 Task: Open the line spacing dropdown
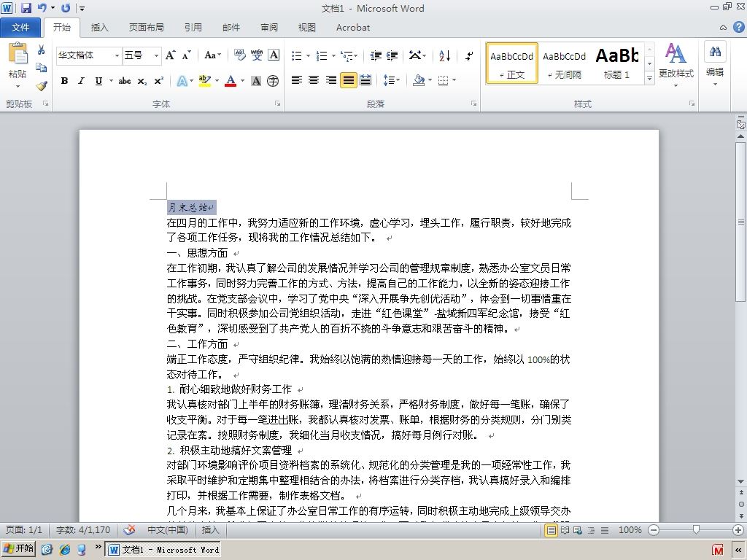(392, 80)
